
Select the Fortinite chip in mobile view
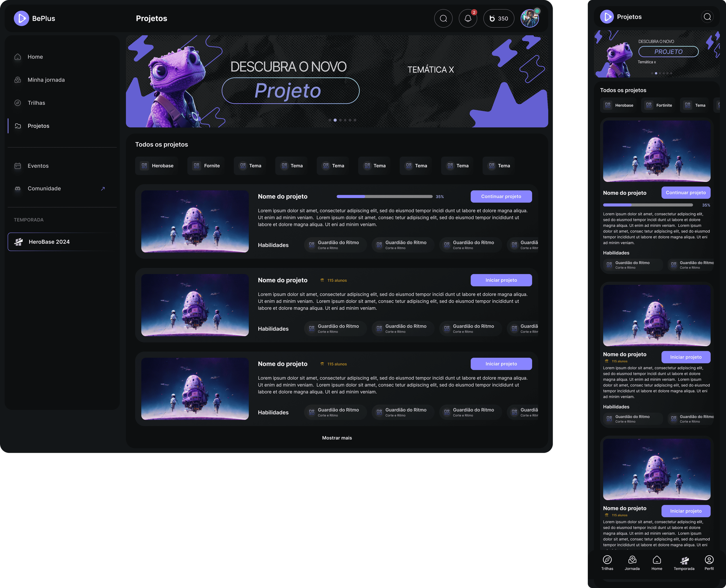[x=659, y=105]
